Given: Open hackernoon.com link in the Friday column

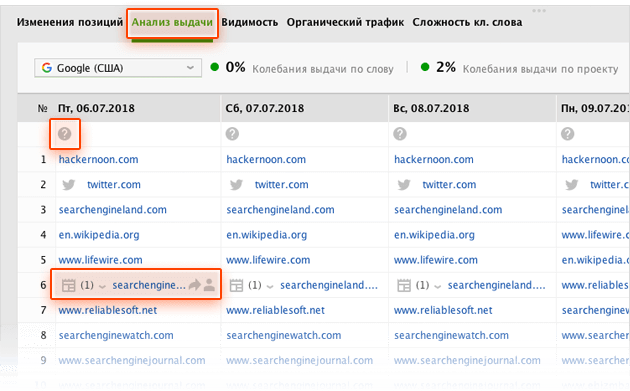Looking at the screenshot, I should 98,160.
